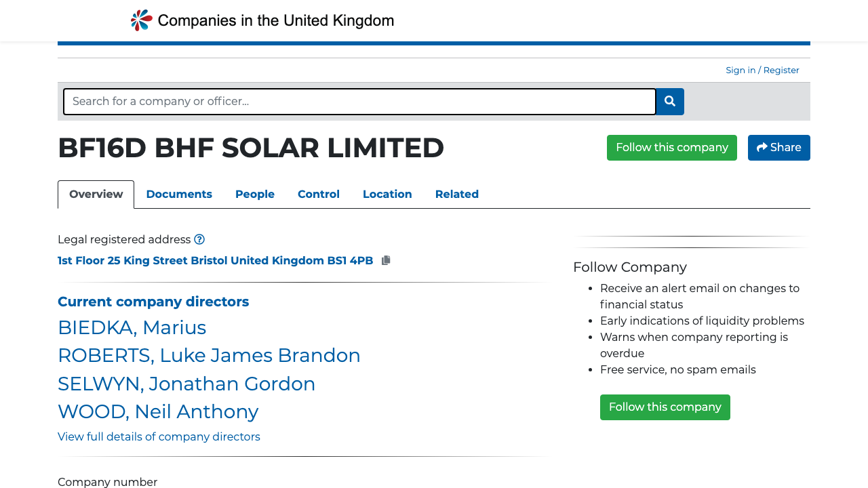Open search using the magnifying glass

point(669,102)
